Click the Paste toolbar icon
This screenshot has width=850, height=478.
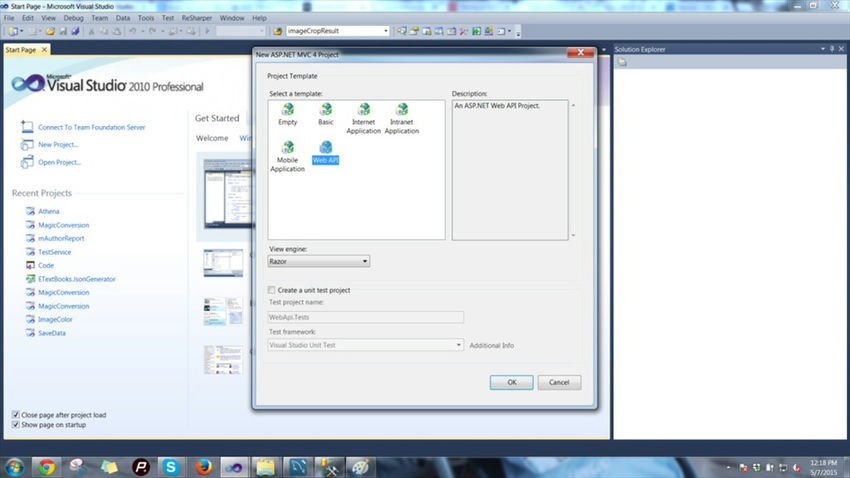116,31
